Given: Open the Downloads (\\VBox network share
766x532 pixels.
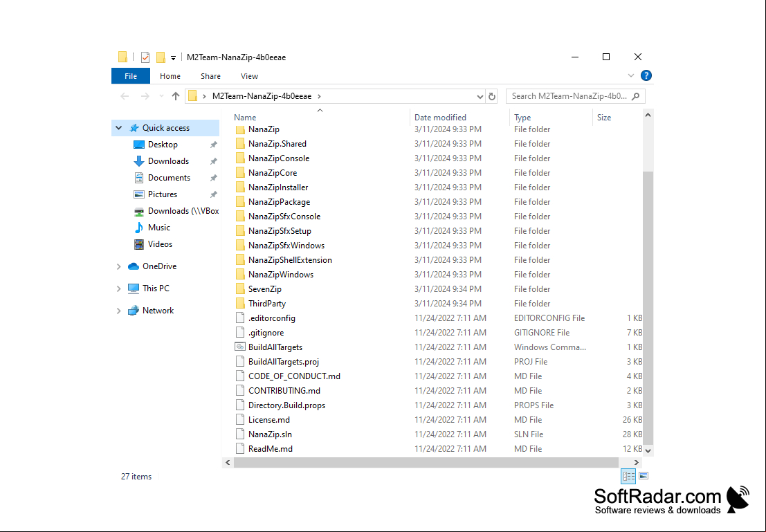Looking at the screenshot, I should coord(183,211).
